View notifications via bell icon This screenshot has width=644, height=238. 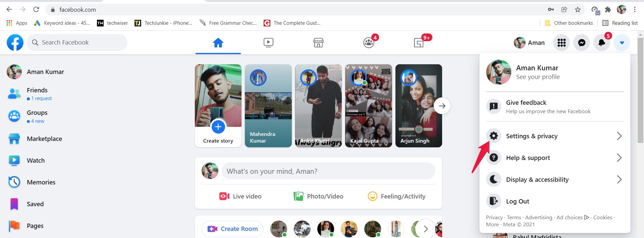click(x=602, y=43)
